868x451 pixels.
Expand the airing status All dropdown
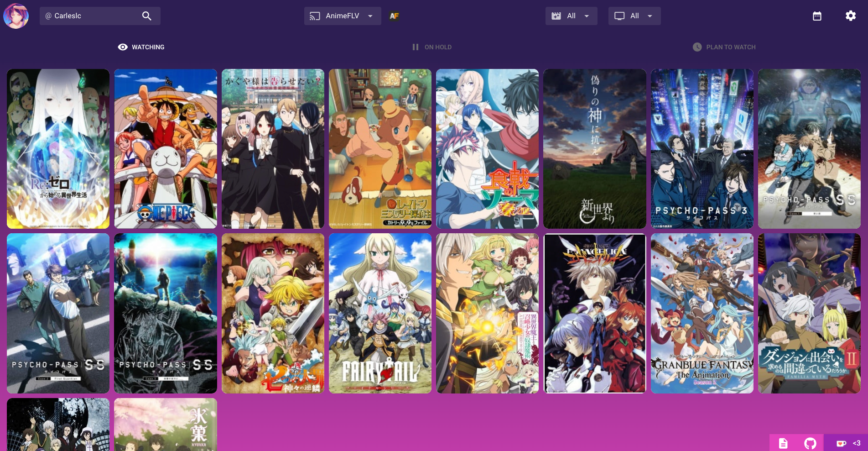[x=571, y=16]
